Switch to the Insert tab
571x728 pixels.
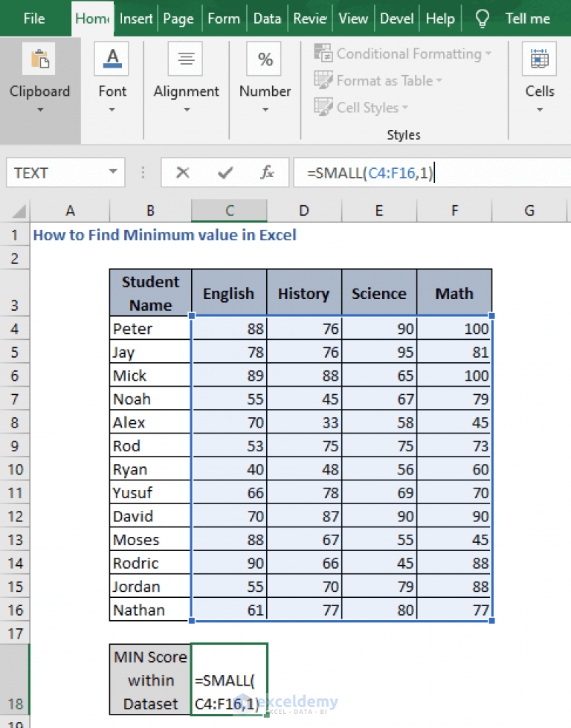(x=135, y=19)
